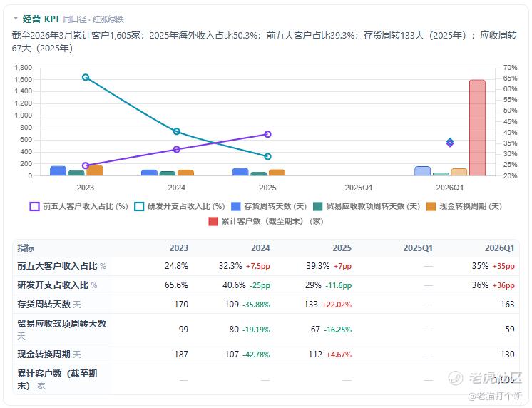Click the +4.67% change value

[x=339, y=355]
